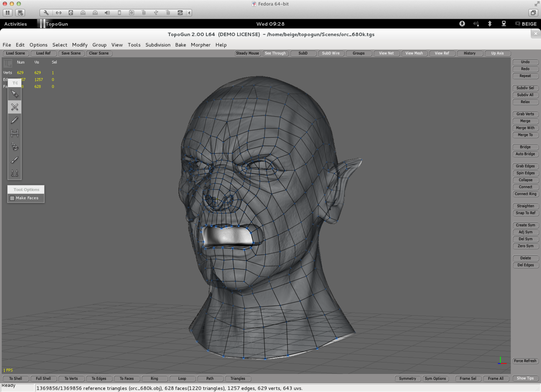Image resolution: width=541 pixels, height=392 pixels.
Task: Click the Auto Bridge button
Action: (525, 154)
